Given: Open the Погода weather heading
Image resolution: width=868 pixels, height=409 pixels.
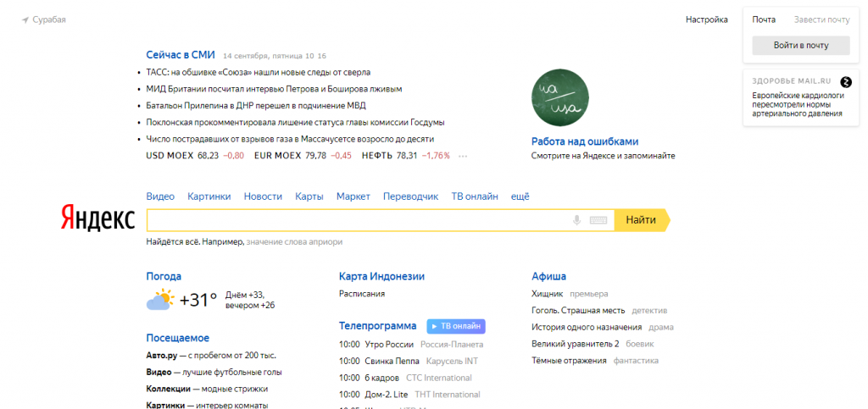Looking at the screenshot, I should point(164,276).
